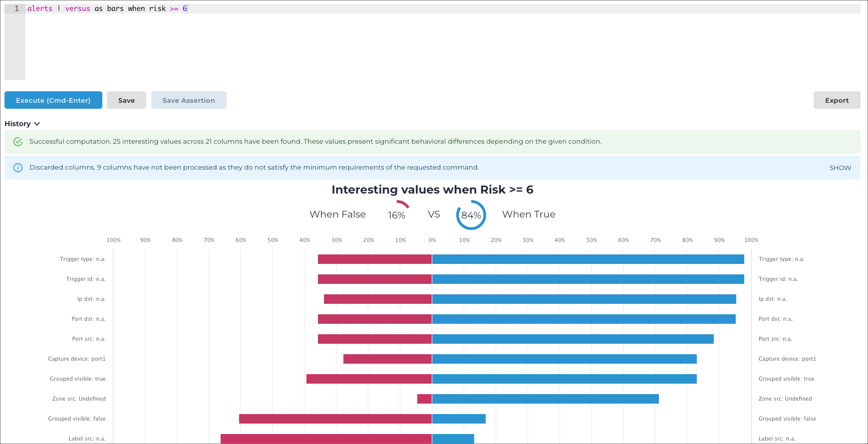
Task: Click the blue Ip dst bar
Action: tap(584, 299)
